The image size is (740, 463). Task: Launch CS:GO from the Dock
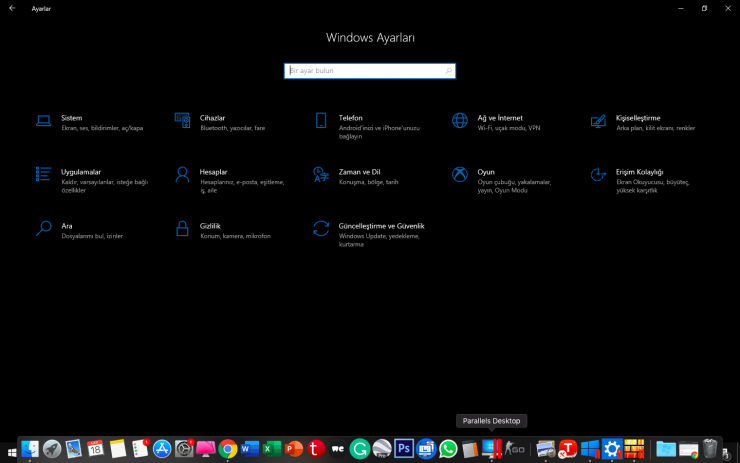coord(514,449)
